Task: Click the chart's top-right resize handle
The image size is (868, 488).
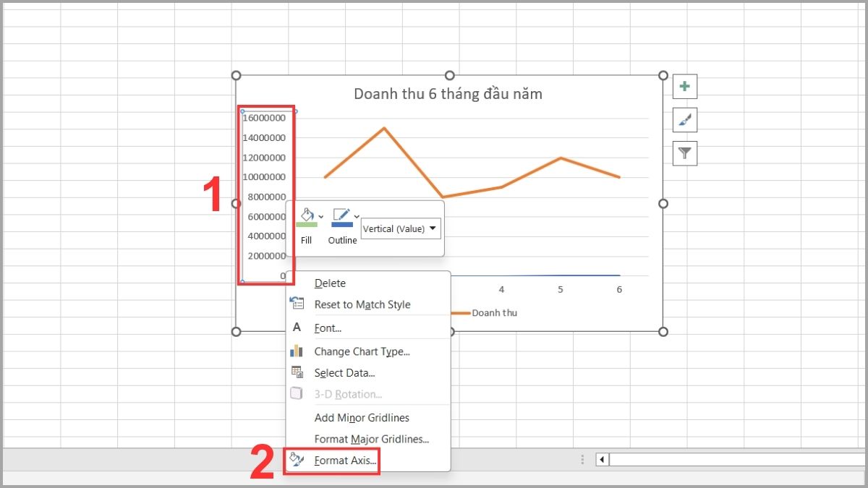Action: tap(663, 75)
